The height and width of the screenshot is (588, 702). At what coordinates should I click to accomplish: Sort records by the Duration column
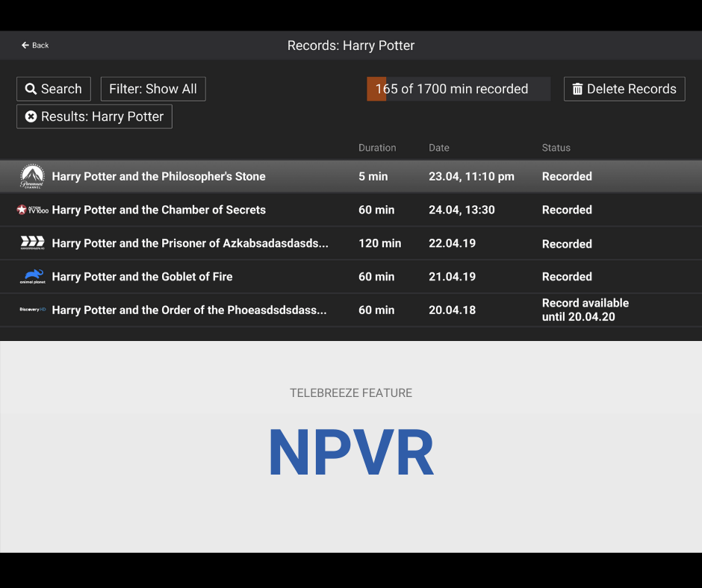[377, 148]
